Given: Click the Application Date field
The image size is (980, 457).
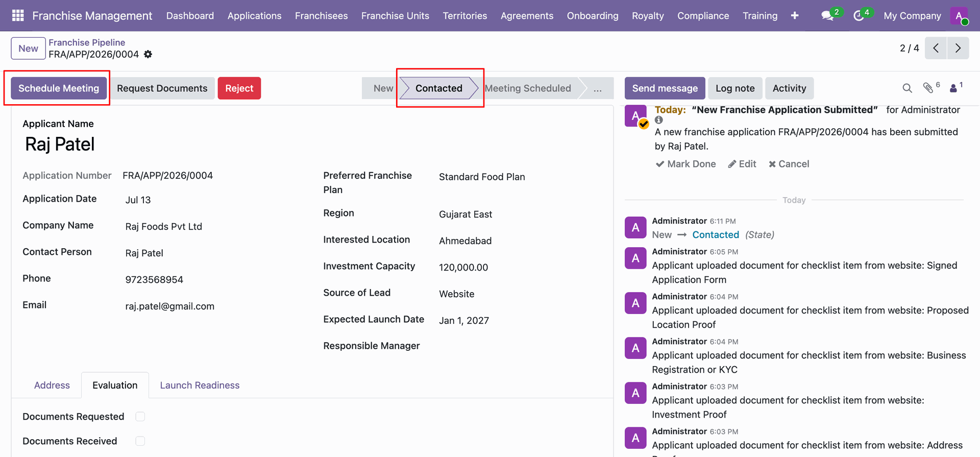Looking at the screenshot, I should (x=138, y=200).
